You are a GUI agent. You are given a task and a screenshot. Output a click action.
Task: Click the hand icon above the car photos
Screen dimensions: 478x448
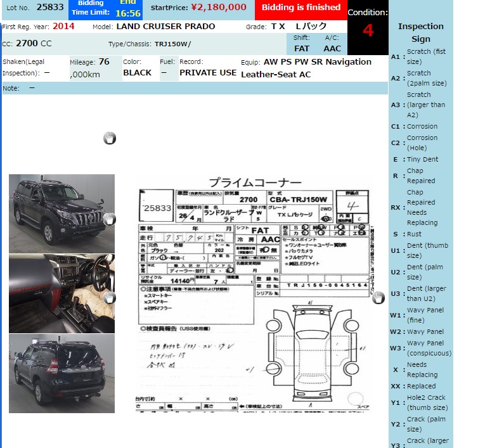point(110,138)
